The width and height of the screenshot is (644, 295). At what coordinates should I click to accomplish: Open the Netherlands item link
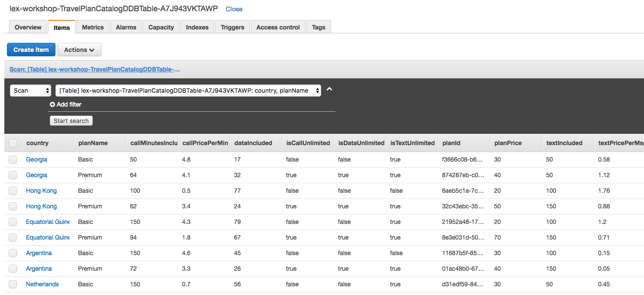click(x=42, y=284)
